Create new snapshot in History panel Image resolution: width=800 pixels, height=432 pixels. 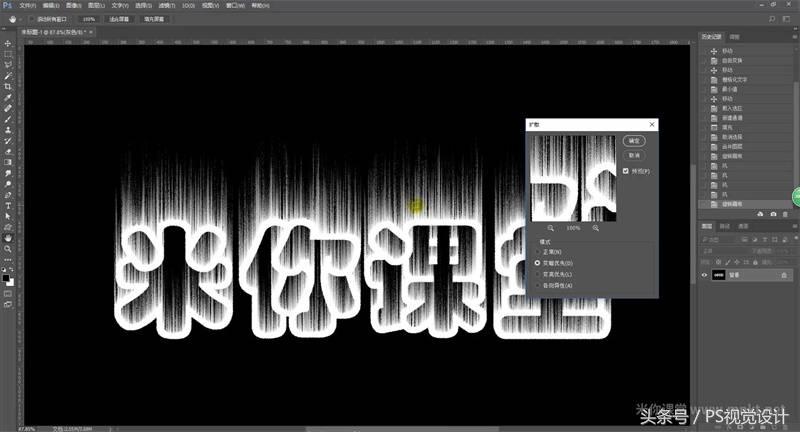(773, 214)
